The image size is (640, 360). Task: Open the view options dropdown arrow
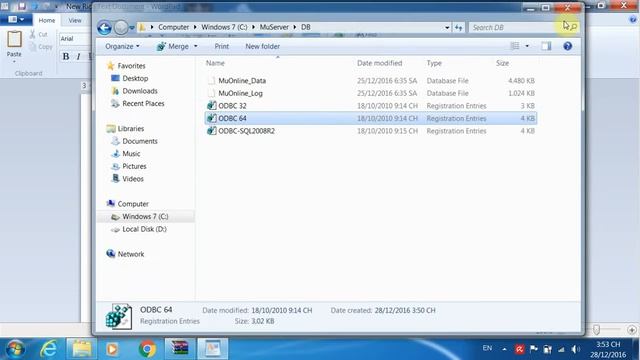click(x=527, y=46)
